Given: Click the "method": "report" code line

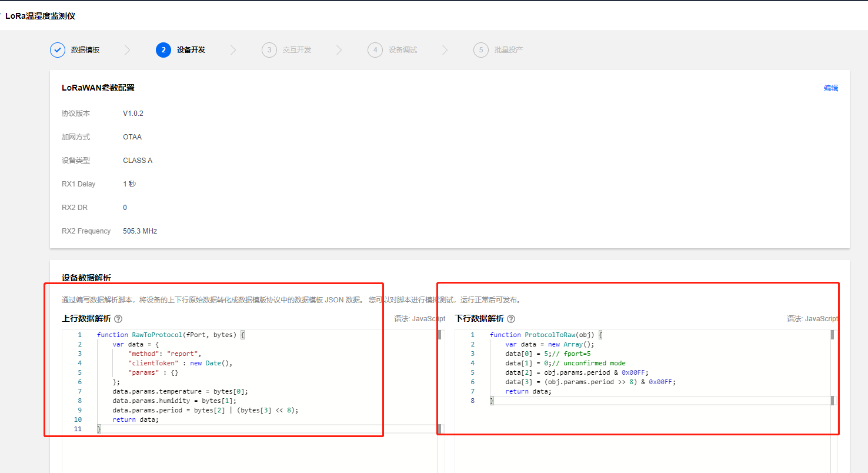Looking at the screenshot, I should (165, 354).
